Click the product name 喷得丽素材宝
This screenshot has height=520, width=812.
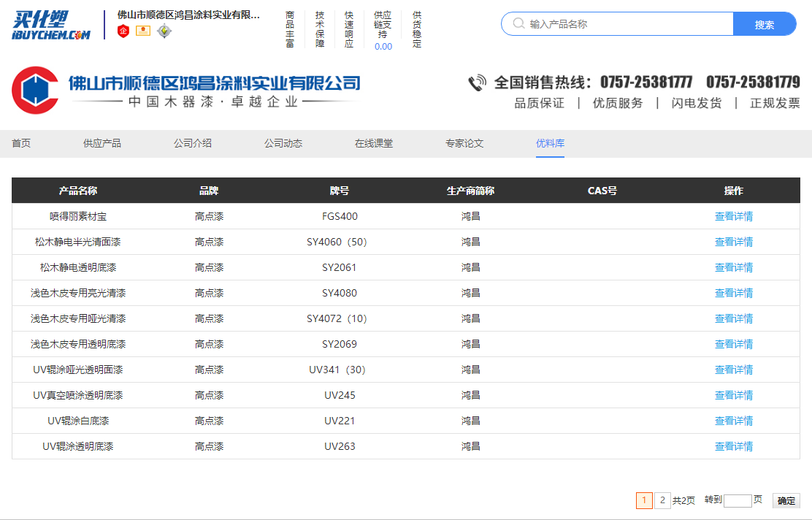78,216
